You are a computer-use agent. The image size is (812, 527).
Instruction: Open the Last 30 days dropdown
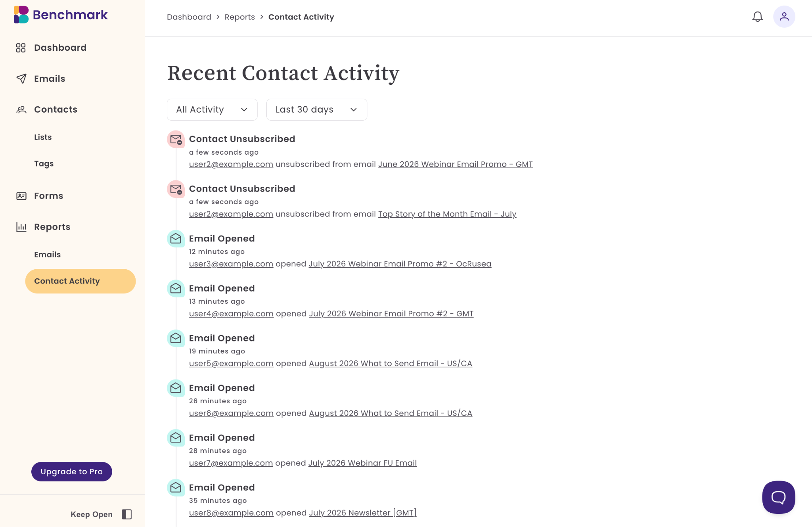(x=316, y=109)
